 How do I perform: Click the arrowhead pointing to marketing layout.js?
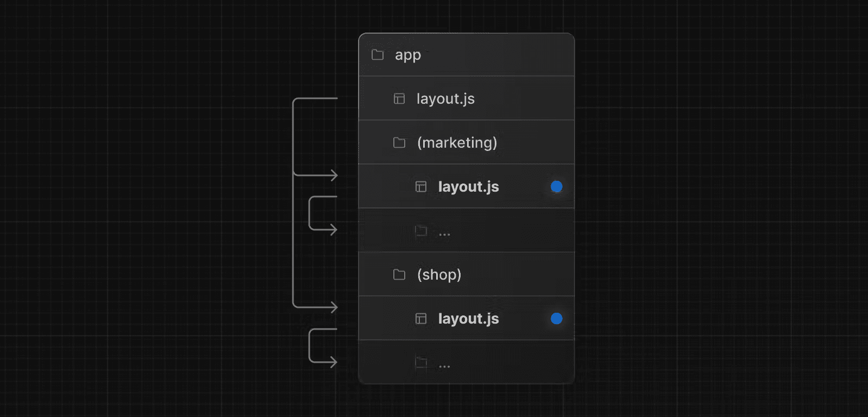click(x=334, y=175)
